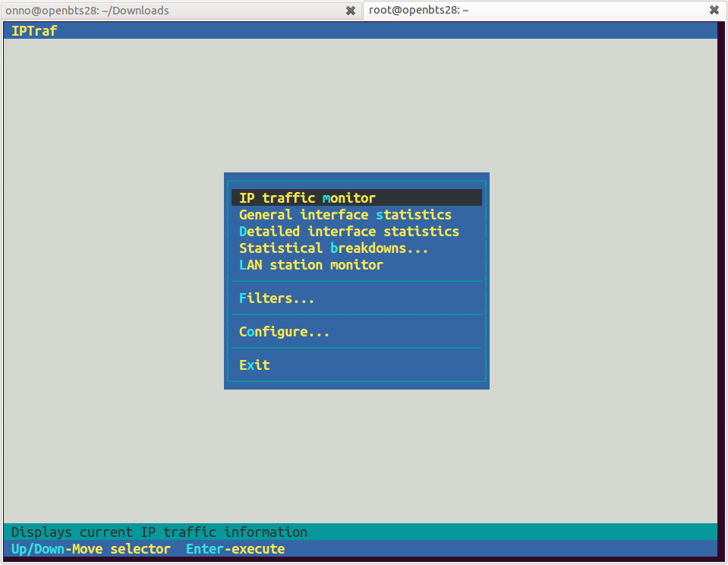Click the Enter-execute key hint
The height and width of the screenshot is (565, 728).
pyautogui.click(x=235, y=549)
